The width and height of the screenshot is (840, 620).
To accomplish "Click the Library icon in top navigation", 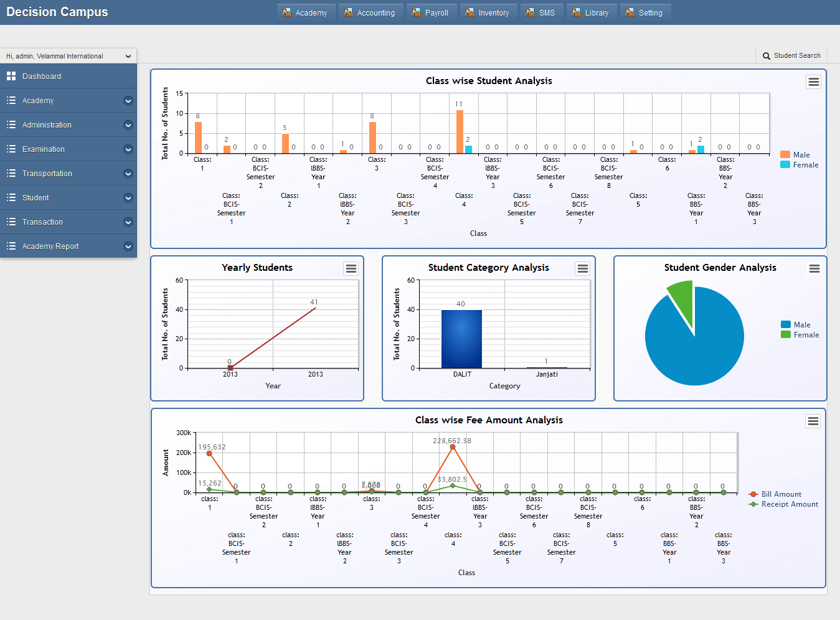I will pos(576,12).
